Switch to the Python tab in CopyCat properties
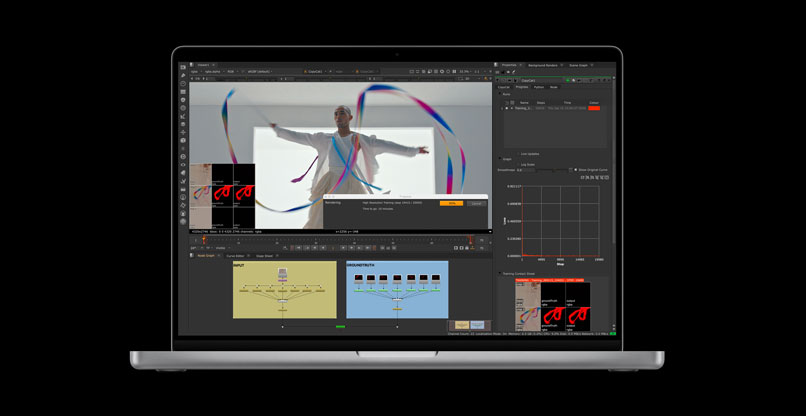 pos(538,87)
